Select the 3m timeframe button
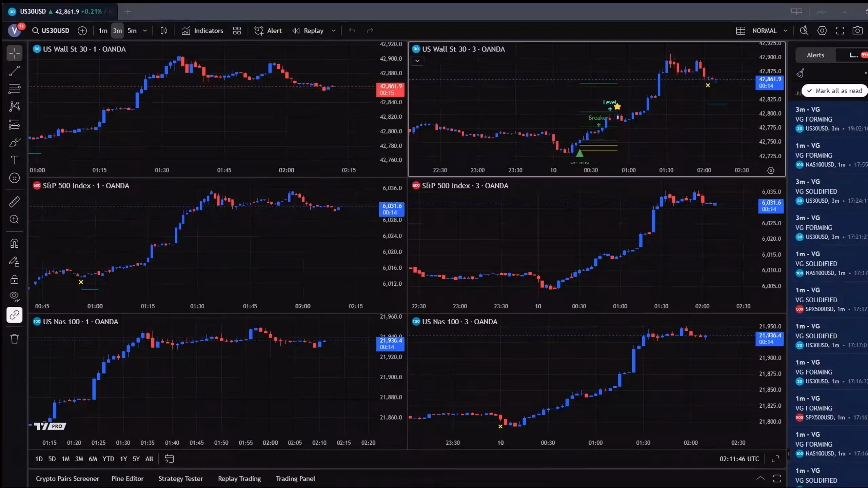This screenshot has width=868, height=488. (x=117, y=31)
